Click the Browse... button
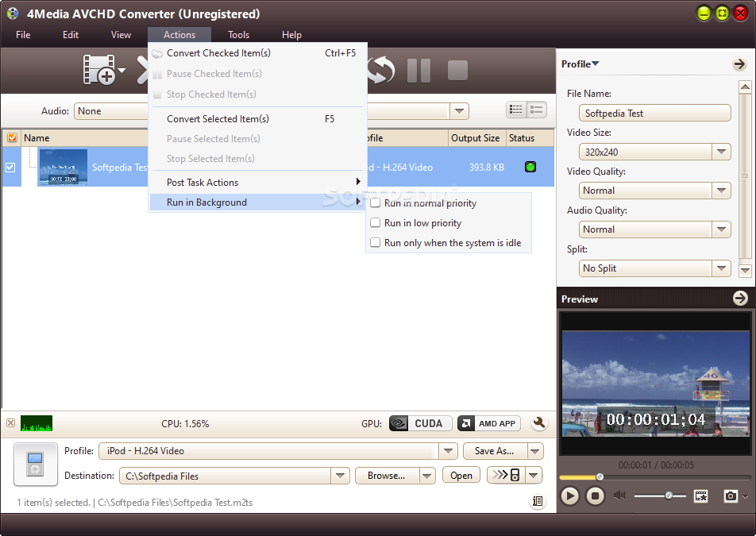The image size is (756, 536). (387, 476)
